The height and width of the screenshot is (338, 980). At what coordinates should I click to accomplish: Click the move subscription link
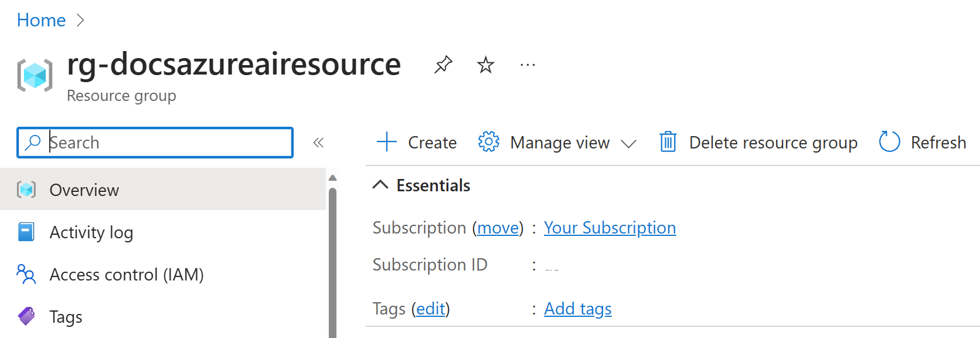(498, 228)
